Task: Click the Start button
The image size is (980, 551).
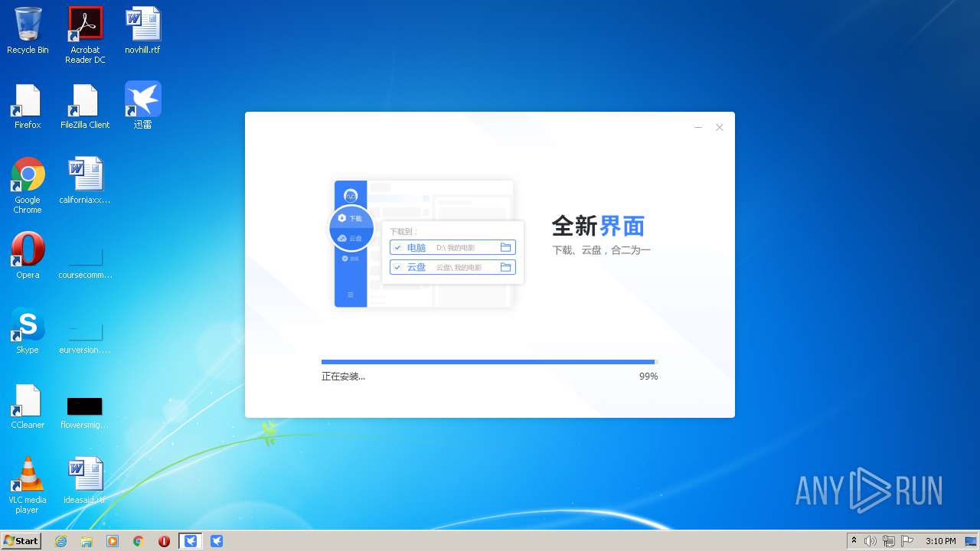Action: click(21, 541)
